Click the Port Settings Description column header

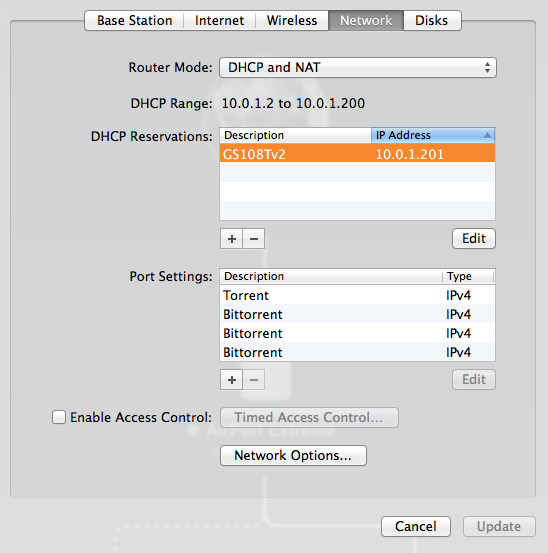(x=331, y=276)
